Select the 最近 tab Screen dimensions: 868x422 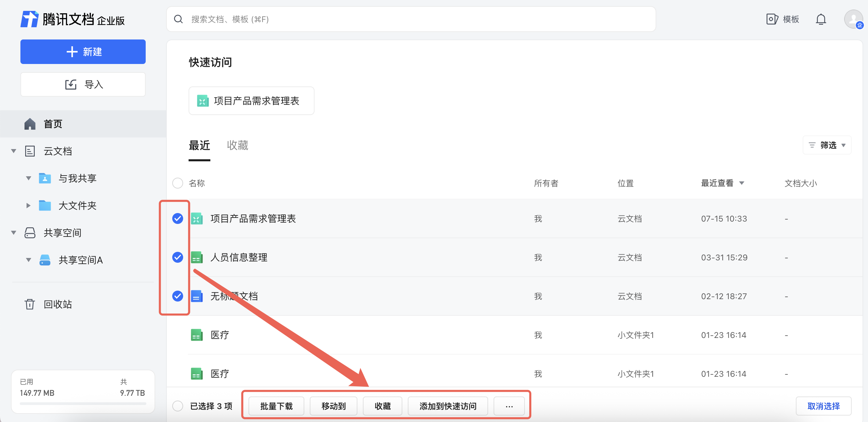pos(199,145)
